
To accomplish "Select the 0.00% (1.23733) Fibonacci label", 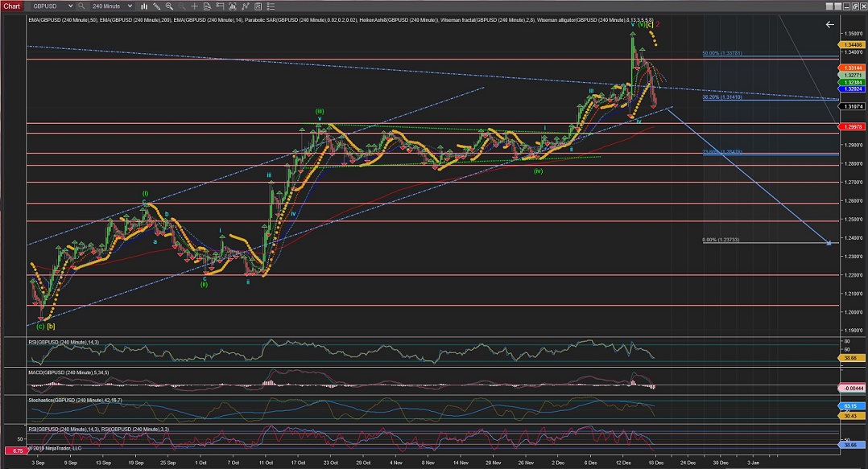I will [720, 240].
